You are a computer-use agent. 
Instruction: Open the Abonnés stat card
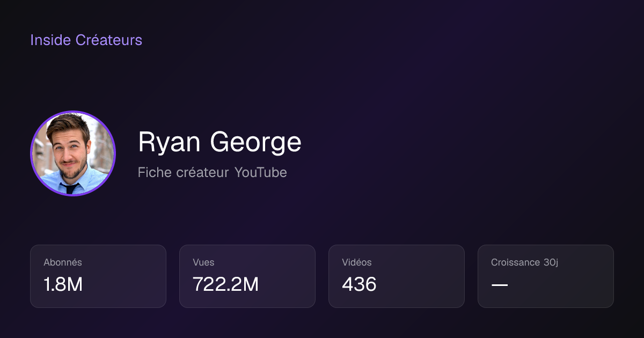click(98, 276)
